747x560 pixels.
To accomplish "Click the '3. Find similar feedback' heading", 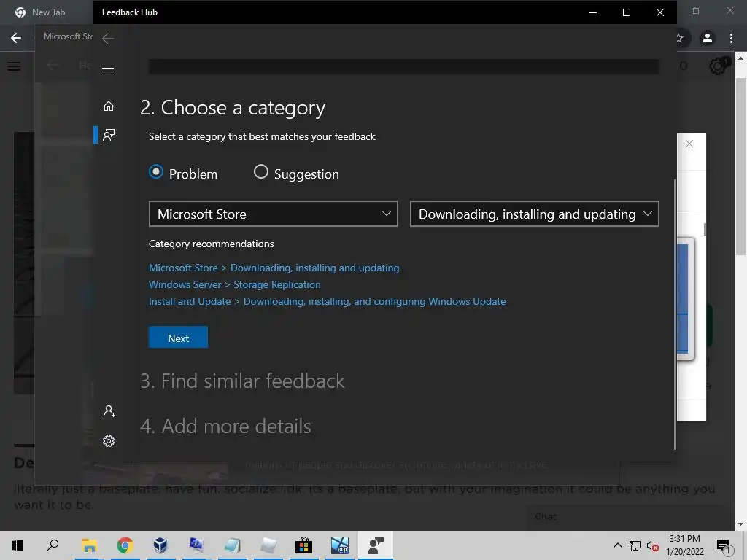I will click(242, 381).
